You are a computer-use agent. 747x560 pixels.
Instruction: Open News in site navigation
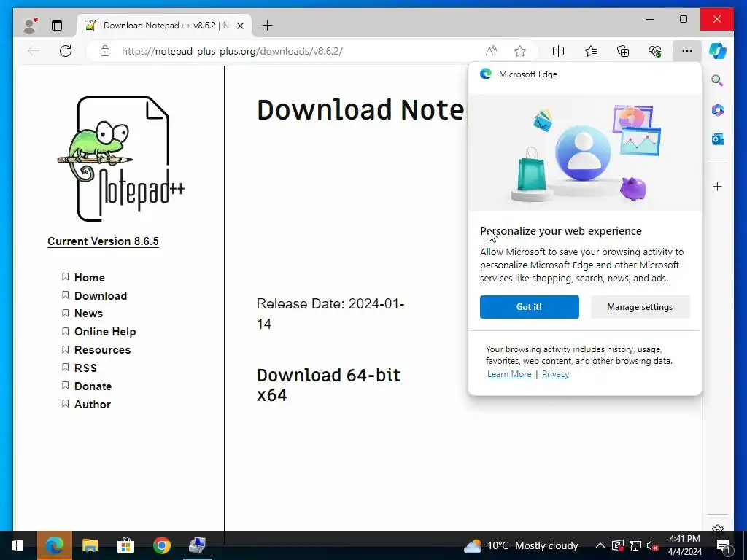pos(88,314)
